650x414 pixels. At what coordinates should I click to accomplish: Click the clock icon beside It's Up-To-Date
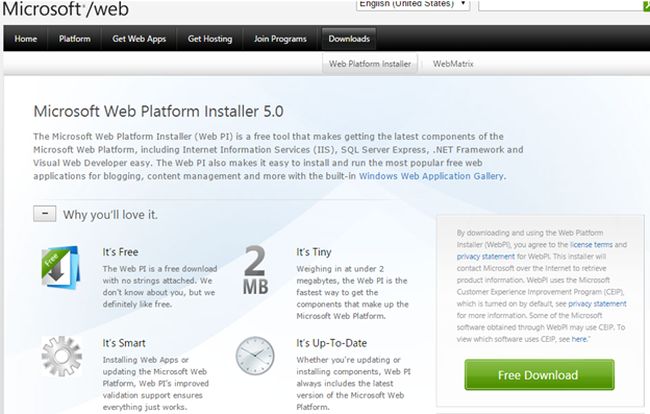click(255, 356)
